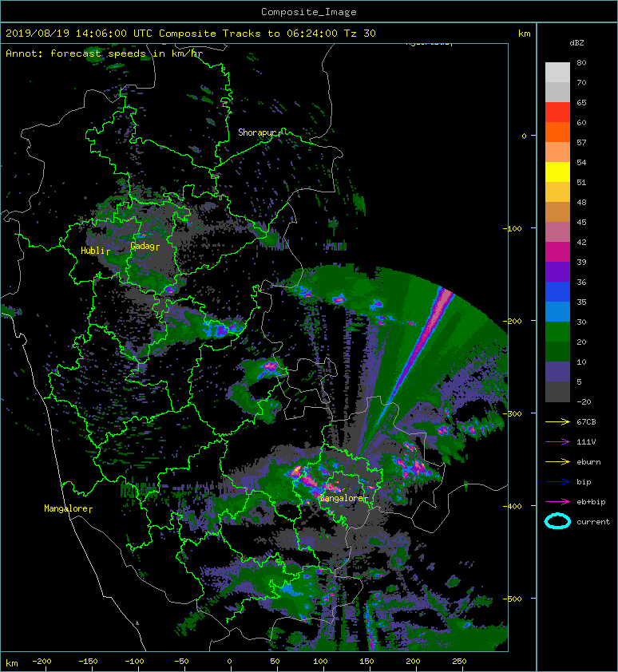This screenshot has height=672, width=618.
Task: Click the -200 tick on horizontal axis
Action: tap(42, 662)
